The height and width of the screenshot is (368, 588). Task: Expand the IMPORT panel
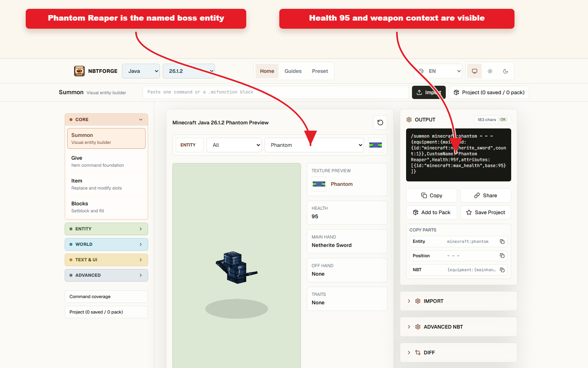pos(458,301)
